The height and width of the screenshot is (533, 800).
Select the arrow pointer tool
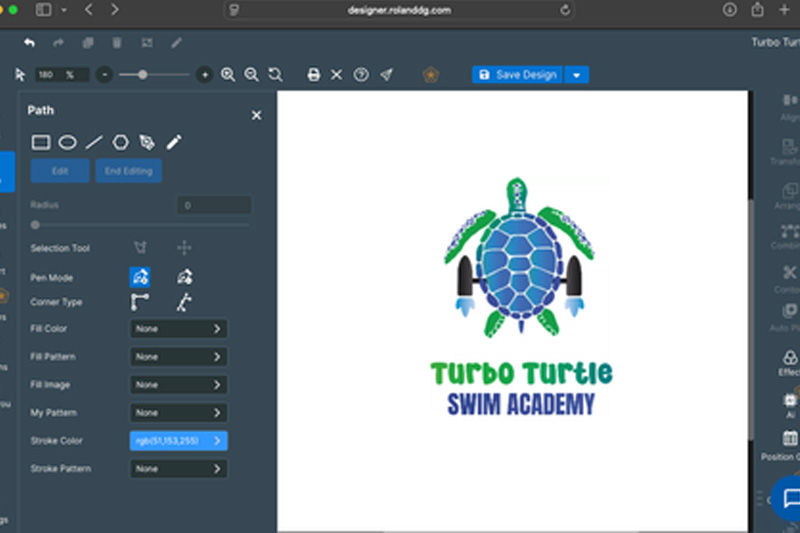coord(20,75)
